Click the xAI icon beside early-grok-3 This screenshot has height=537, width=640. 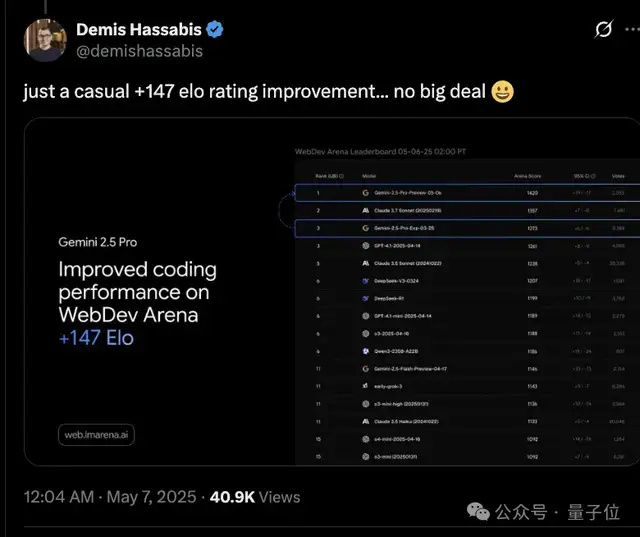pyautogui.click(x=366, y=386)
